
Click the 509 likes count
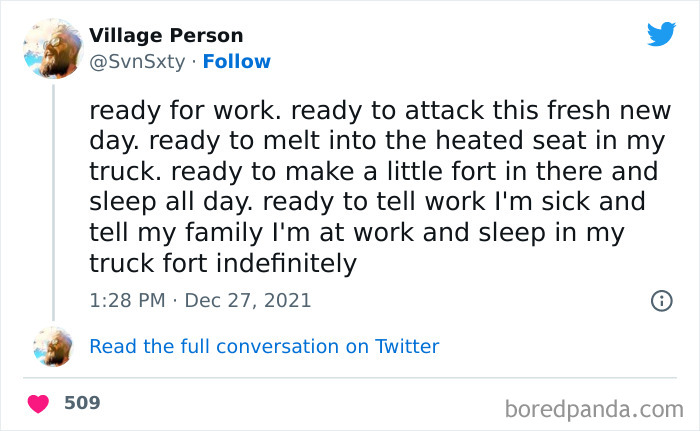[x=82, y=403]
